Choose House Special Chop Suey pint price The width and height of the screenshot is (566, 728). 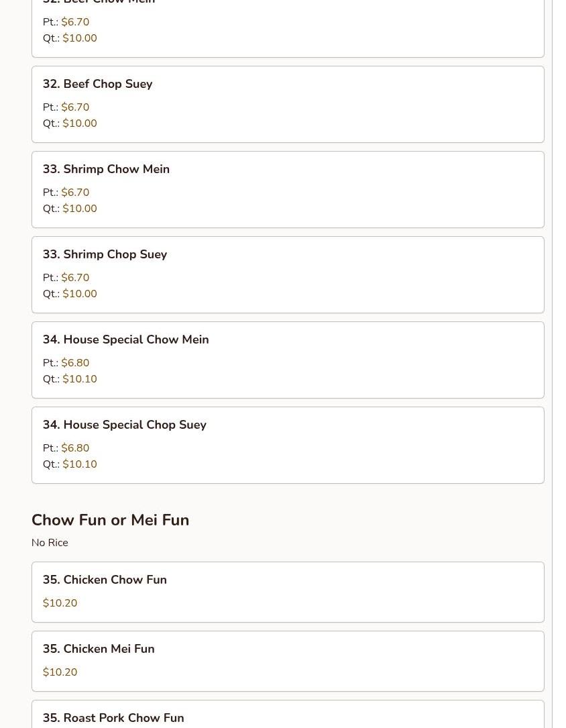(75, 448)
